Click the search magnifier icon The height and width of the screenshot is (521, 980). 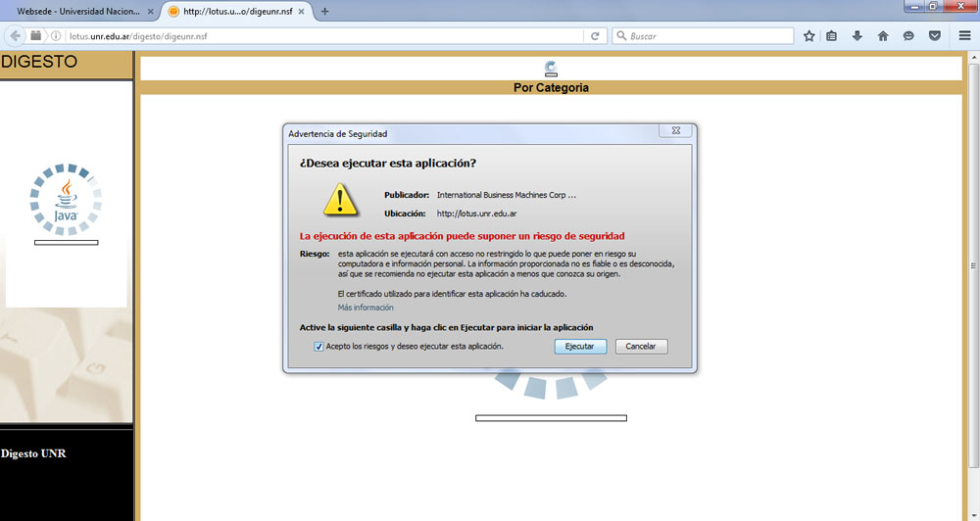point(621,36)
